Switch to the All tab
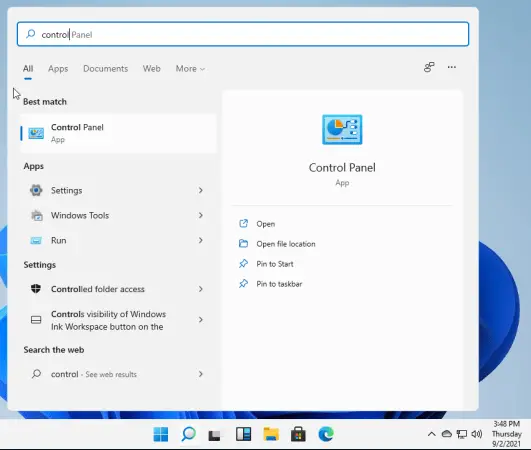 (x=28, y=69)
